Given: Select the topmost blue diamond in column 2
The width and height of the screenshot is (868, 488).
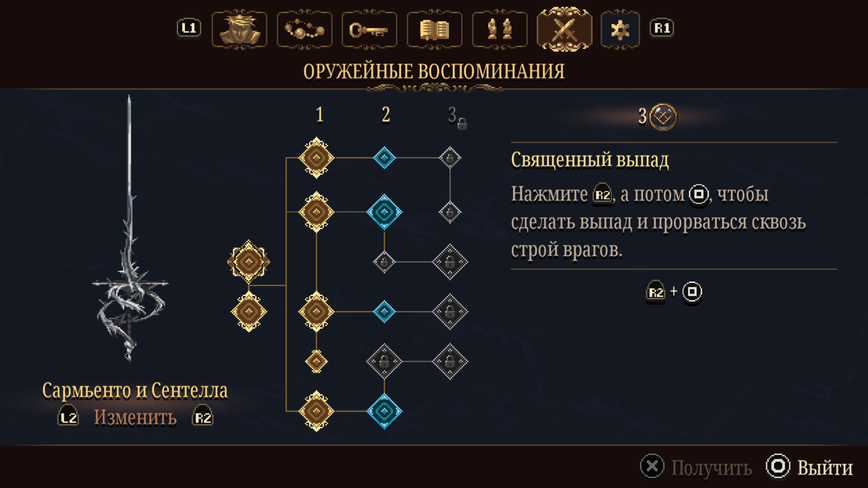Looking at the screenshot, I should point(384,158).
